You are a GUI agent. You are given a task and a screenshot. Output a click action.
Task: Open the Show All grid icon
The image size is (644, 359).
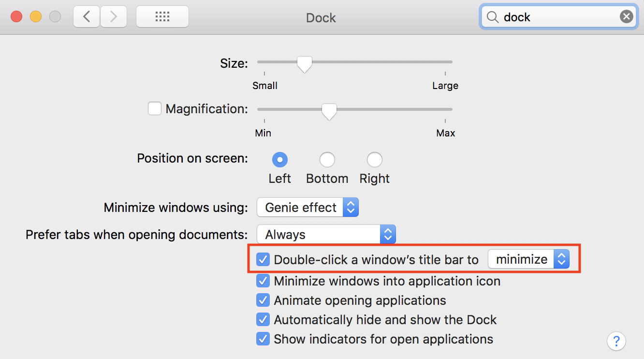tap(162, 17)
